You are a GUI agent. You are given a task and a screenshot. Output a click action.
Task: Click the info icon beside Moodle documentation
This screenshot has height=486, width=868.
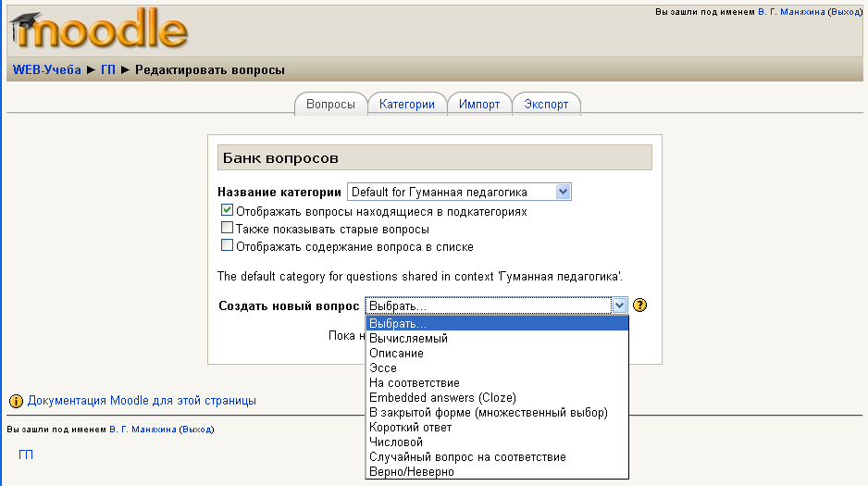tap(16, 401)
